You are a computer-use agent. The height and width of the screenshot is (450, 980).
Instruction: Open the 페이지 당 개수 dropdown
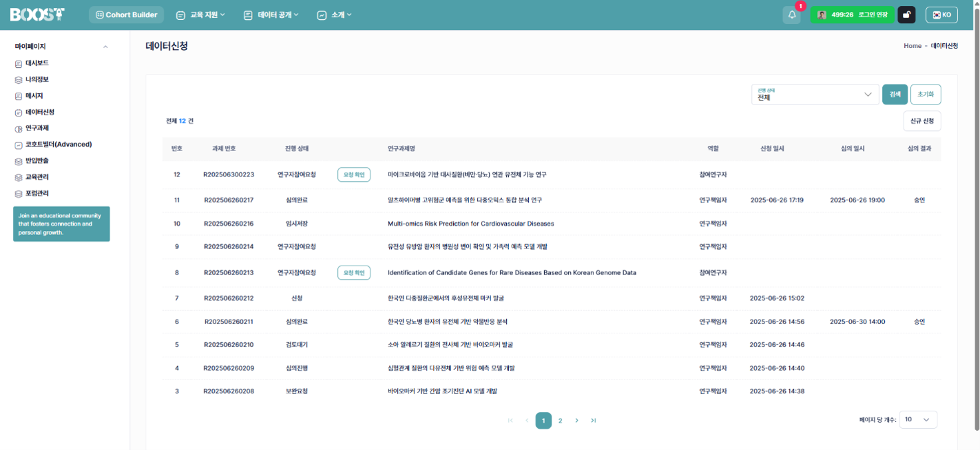(918, 419)
